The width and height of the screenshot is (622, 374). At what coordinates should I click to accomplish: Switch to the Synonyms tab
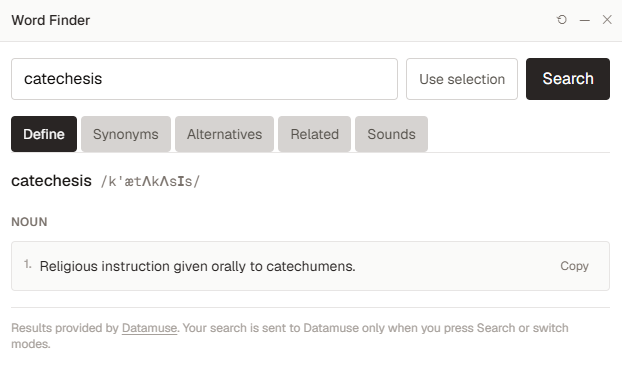tap(126, 134)
